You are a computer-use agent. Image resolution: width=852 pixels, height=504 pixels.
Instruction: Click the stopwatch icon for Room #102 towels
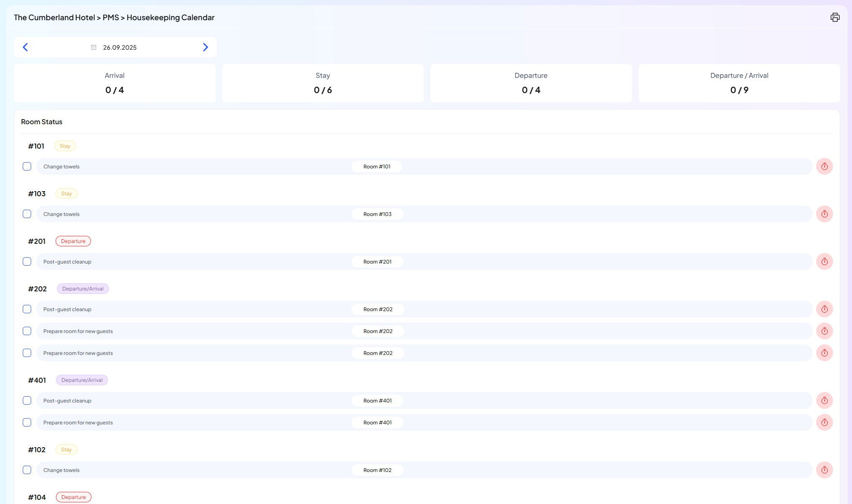824,470
